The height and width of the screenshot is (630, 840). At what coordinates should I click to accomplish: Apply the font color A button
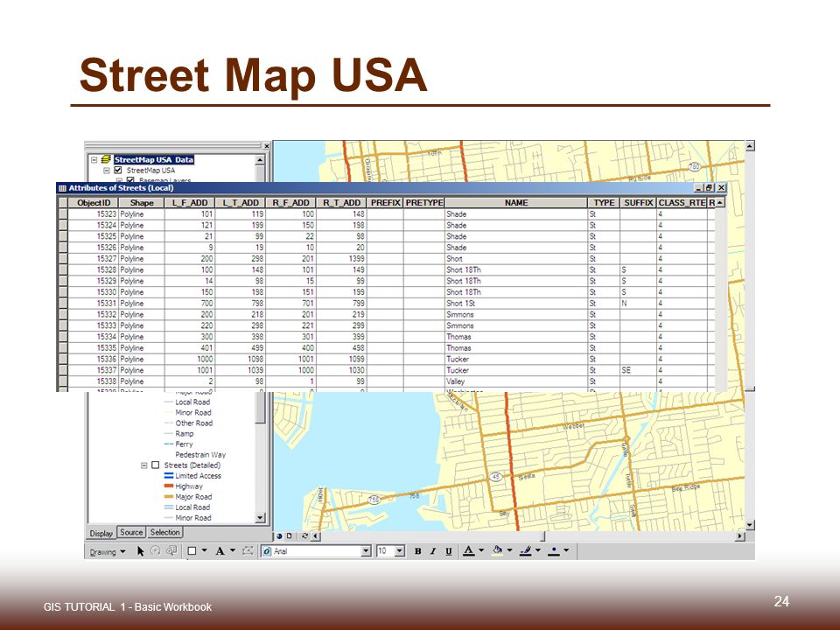(469, 550)
